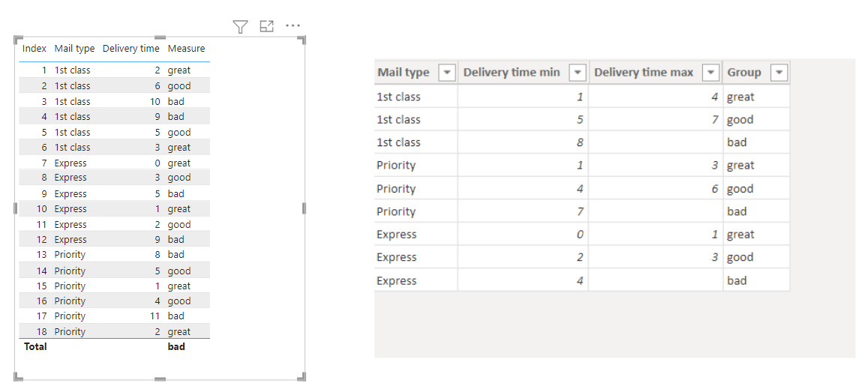This screenshot has height=386, width=868.
Task: Select the Priority great group row
Action: pyautogui.click(x=582, y=166)
